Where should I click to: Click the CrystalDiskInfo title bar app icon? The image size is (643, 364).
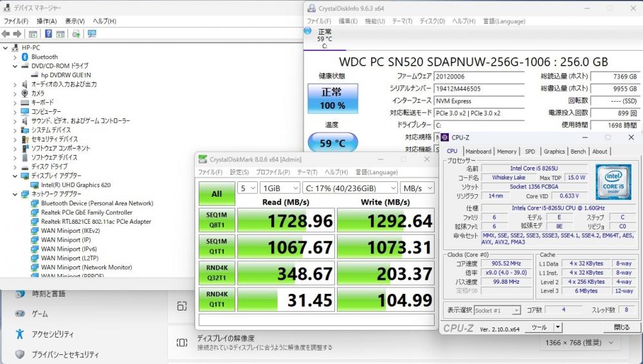312,8
